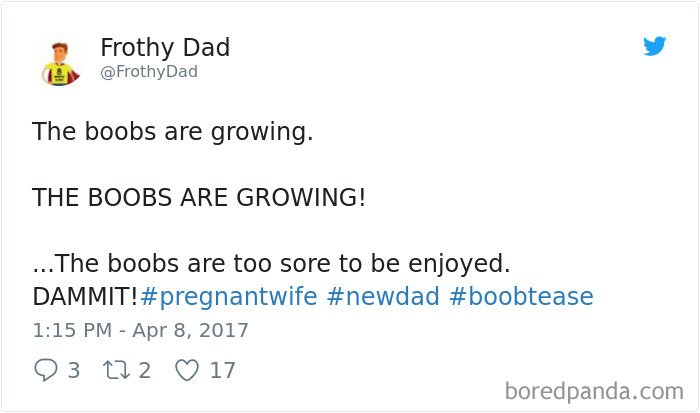Like the tweet with the heart icon
Screen dimensions: 700x413
[187, 370]
